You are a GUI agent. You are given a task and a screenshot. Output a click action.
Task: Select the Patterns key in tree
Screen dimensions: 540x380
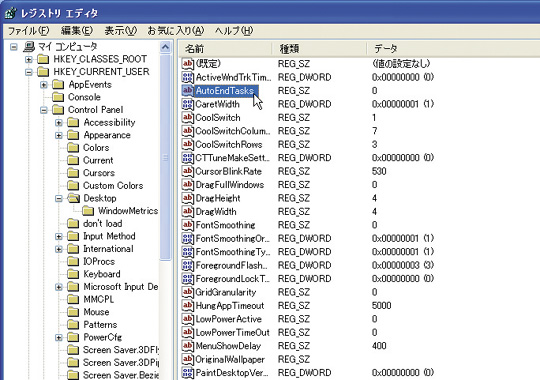(x=100, y=325)
